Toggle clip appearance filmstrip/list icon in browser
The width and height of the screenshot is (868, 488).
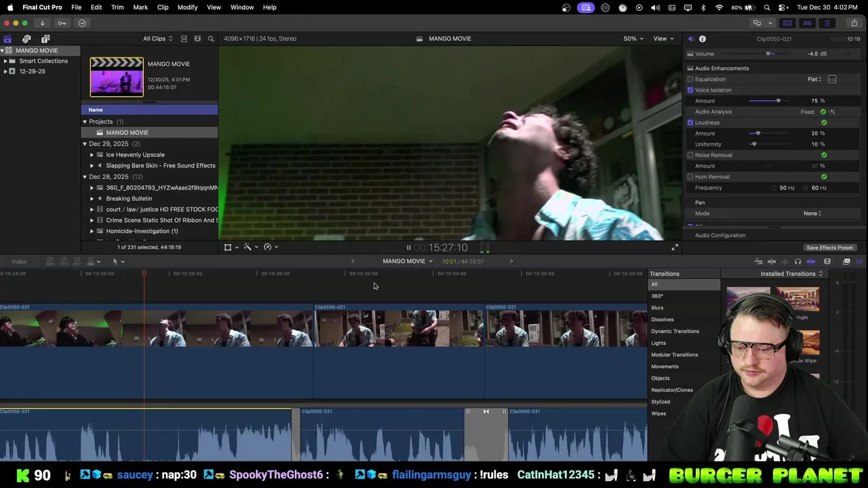(184, 39)
